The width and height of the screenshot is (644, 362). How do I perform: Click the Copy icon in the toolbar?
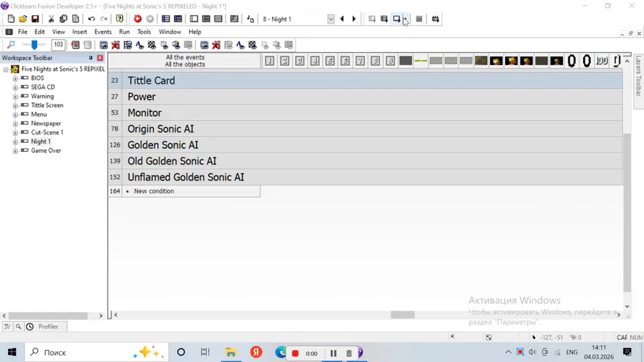(63, 19)
